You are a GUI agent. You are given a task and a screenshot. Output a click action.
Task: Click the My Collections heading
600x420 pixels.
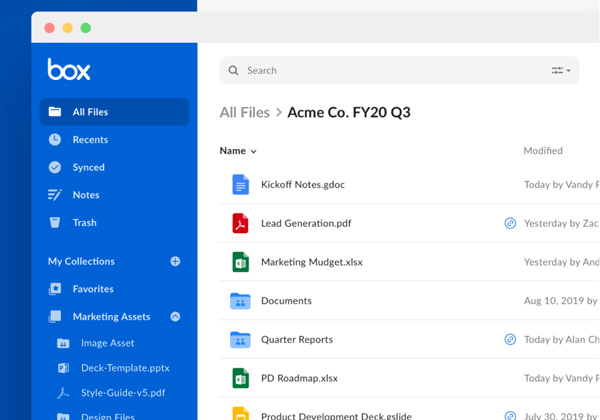tap(81, 261)
